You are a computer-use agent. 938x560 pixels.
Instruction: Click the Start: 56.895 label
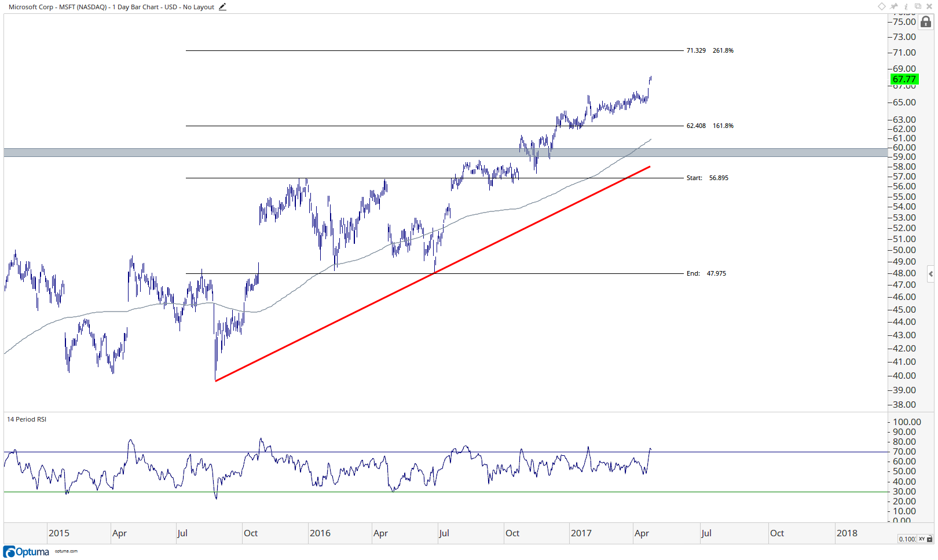(x=708, y=178)
